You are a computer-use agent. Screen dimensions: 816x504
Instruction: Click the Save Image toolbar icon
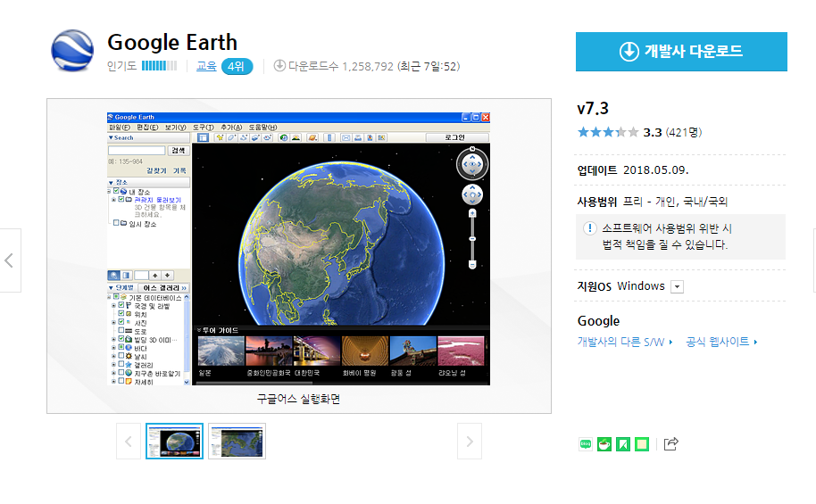pyautogui.click(x=370, y=137)
